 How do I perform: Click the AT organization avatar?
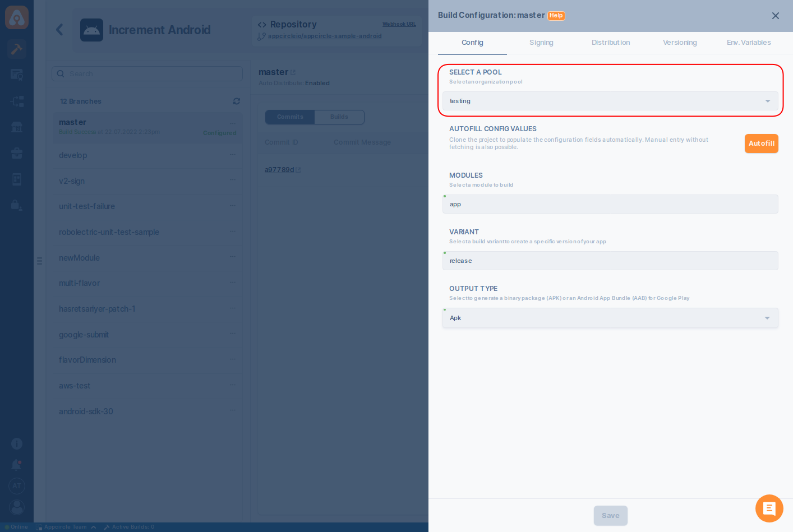[17, 486]
